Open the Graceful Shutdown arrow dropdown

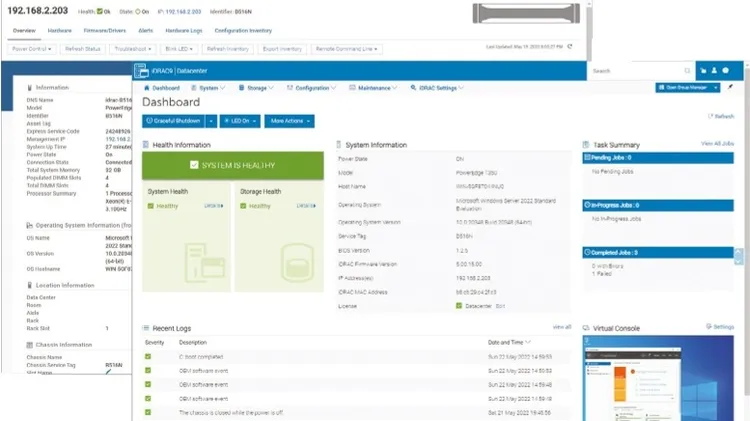point(211,121)
